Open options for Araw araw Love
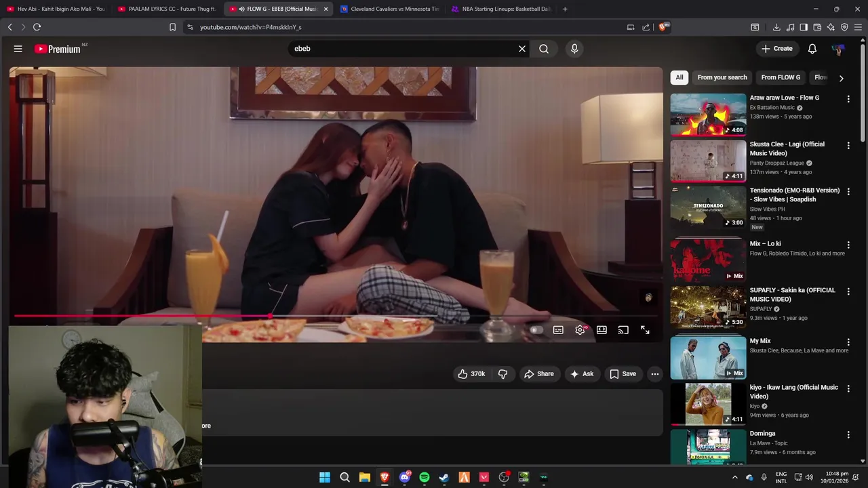 (848, 99)
